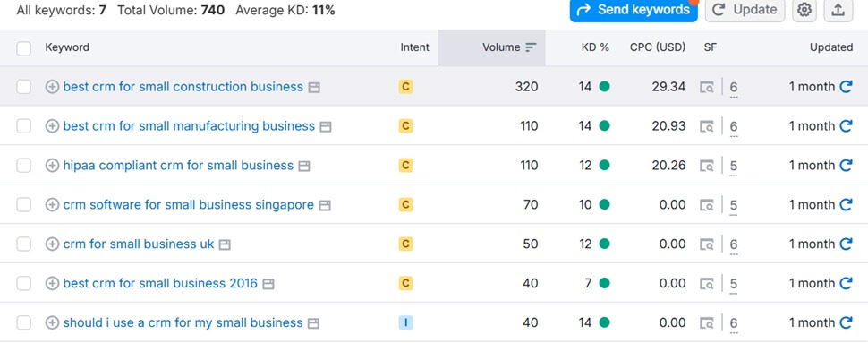This screenshot has height=343, width=868.
Task: Check the box for should i use a crm row
Action: 24,323
